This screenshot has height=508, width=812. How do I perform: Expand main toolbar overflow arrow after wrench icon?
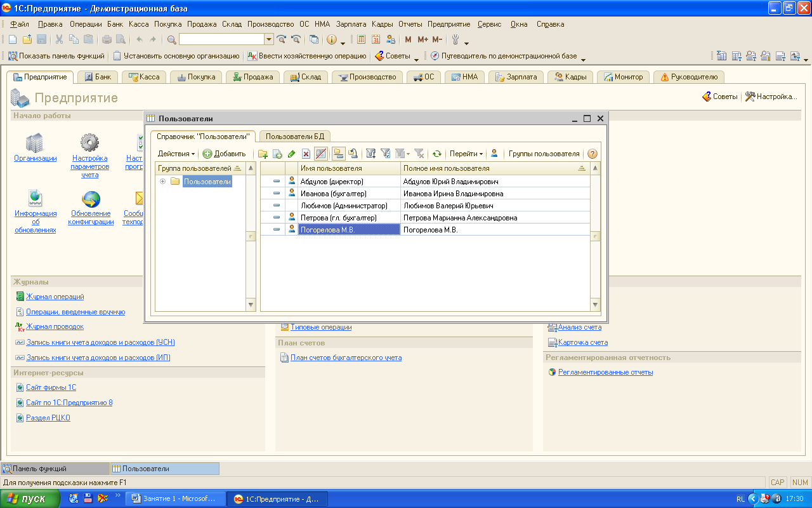[467, 43]
